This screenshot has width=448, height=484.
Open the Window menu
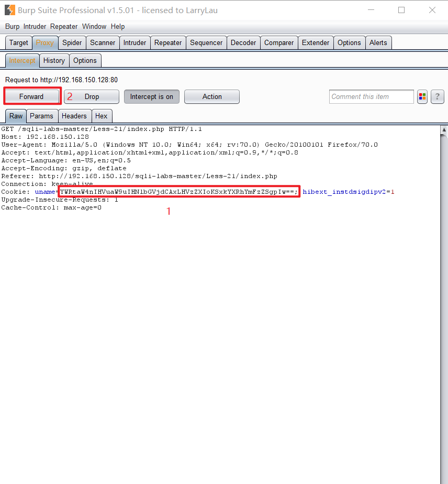pyautogui.click(x=94, y=27)
